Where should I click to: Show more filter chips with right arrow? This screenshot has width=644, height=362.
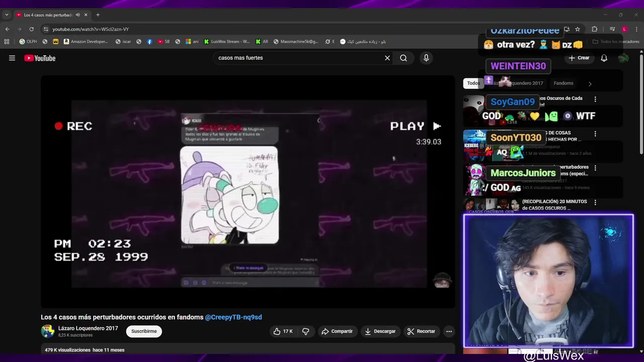tap(590, 83)
